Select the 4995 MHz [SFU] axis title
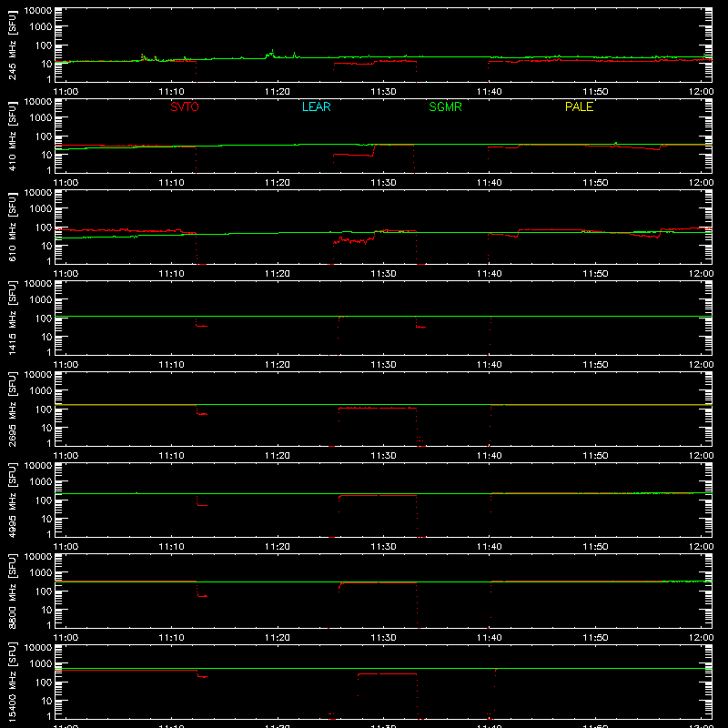728x728 pixels. [13, 500]
